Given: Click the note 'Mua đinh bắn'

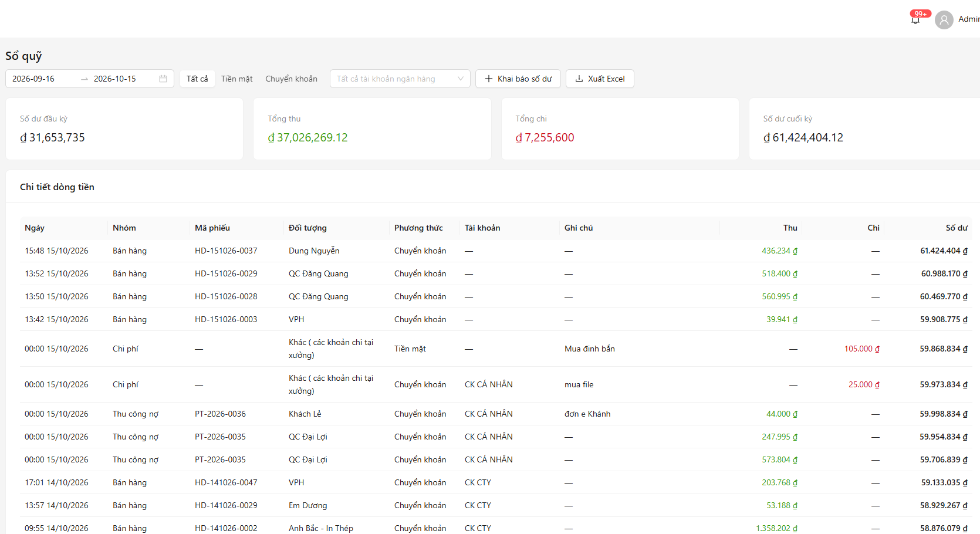Looking at the screenshot, I should tap(590, 349).
